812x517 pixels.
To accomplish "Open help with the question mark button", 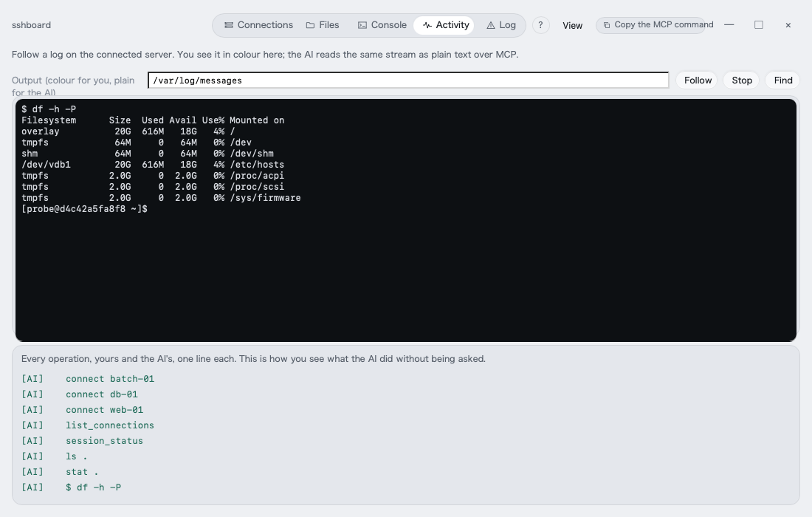I will pos(540,25).
